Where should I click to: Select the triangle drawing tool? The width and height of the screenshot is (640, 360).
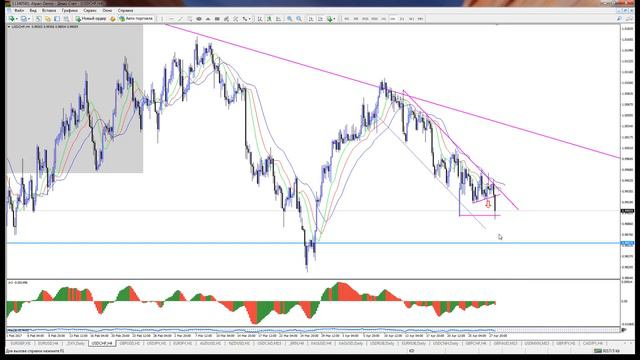click(x=208, y=18)
